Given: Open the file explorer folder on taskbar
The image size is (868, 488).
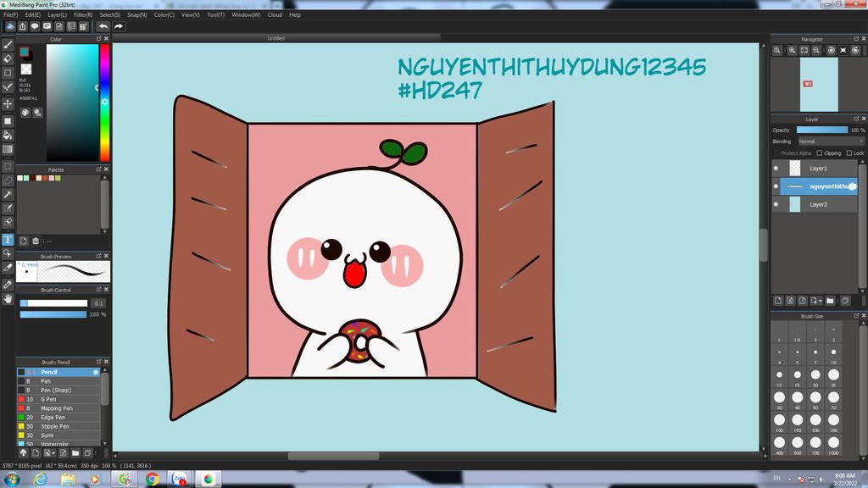Looking at the screenshot, I should pos(68,480).
